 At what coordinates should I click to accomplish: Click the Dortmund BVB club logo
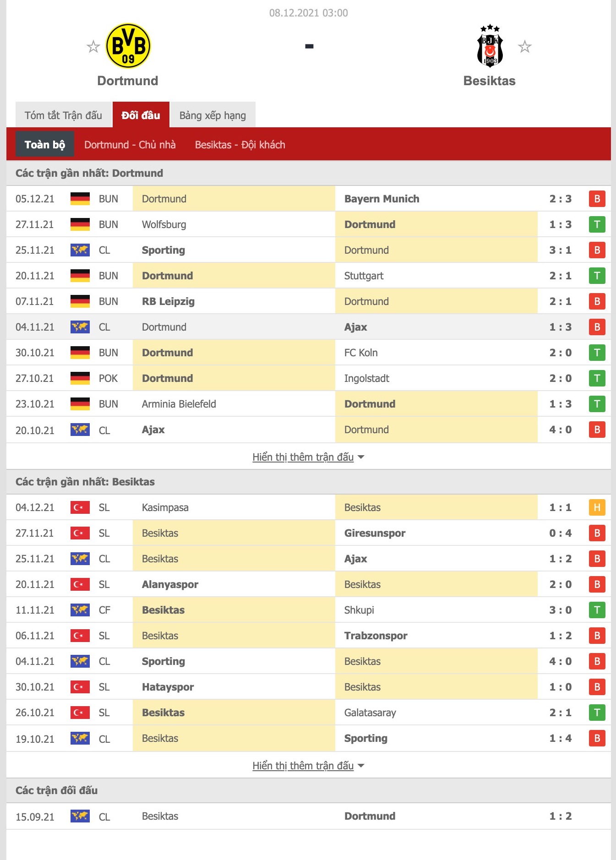[128, 46]
